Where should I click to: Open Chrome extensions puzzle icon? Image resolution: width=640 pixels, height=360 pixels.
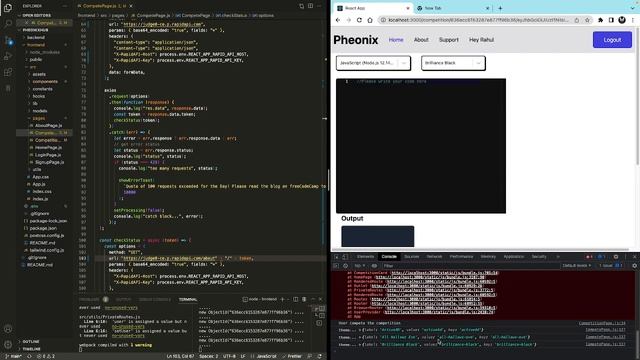coord(600,20)
